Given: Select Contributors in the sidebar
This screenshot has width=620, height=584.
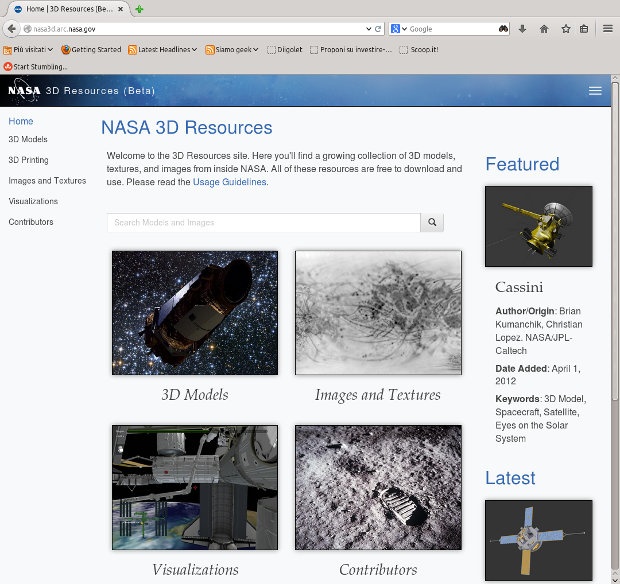Looking at the screenshot, I should coord(31,222).
